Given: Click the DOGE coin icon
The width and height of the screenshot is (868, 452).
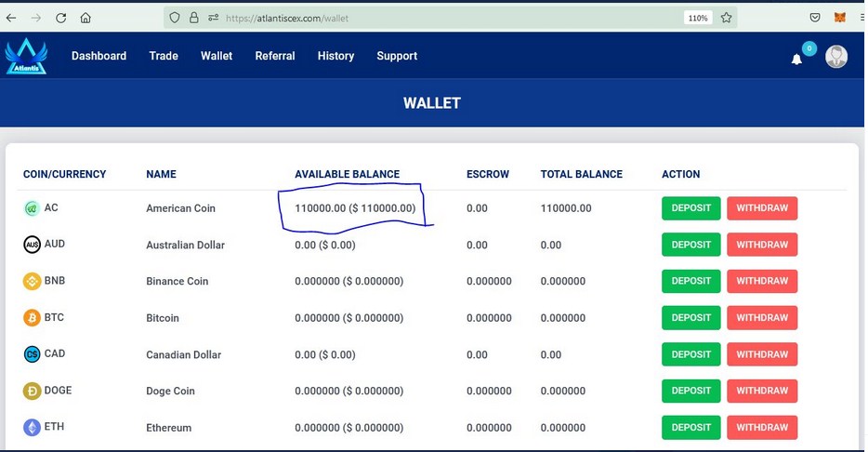Looking at the screenshot, I should click(33, 391).
